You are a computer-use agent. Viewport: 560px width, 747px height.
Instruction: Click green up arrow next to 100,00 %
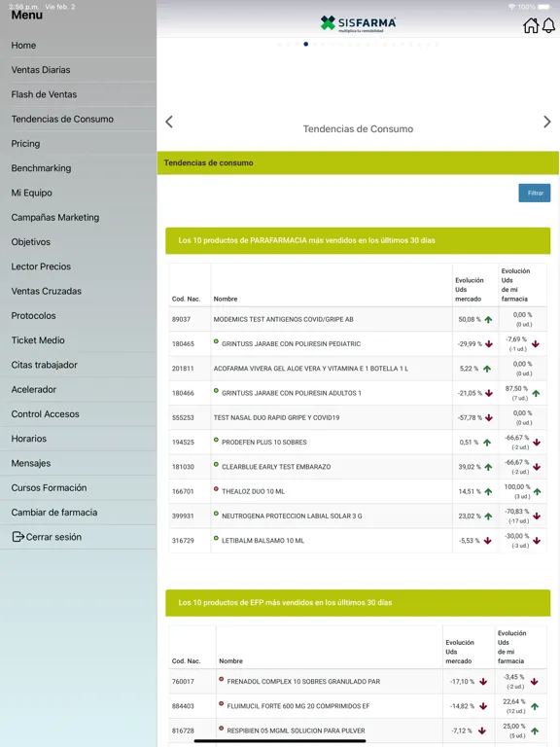tap(537, 491)
